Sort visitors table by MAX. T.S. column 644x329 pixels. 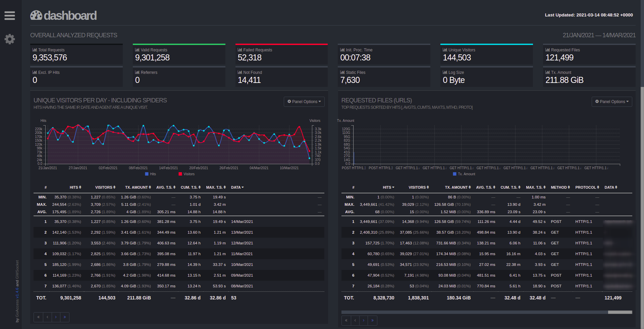click(216, 187)
